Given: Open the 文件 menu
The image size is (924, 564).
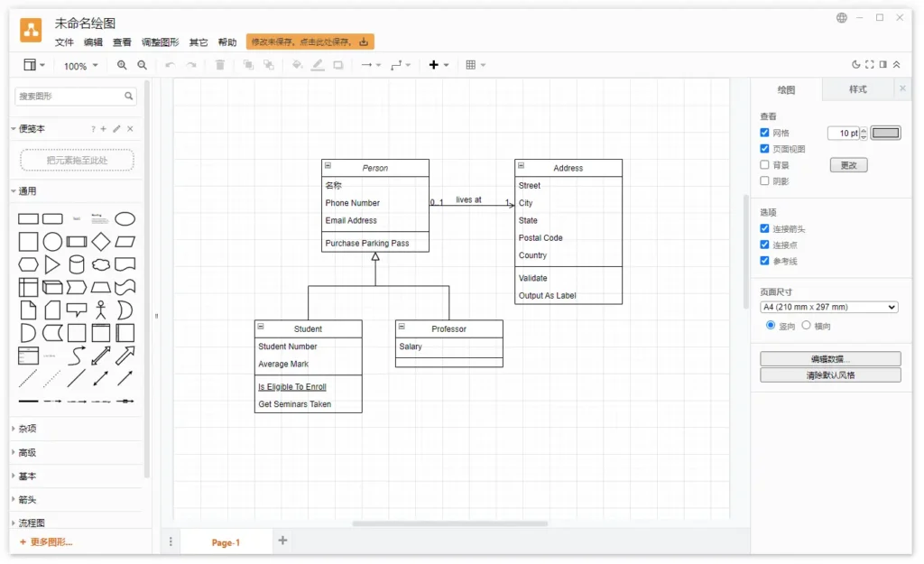Looking at the screenshot, I should pos(63,41).
